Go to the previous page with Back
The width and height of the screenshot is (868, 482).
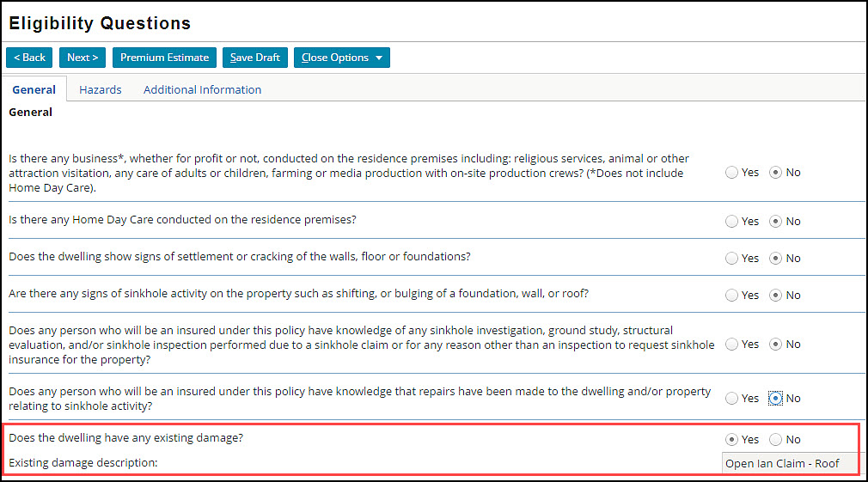tap(29, 58)
